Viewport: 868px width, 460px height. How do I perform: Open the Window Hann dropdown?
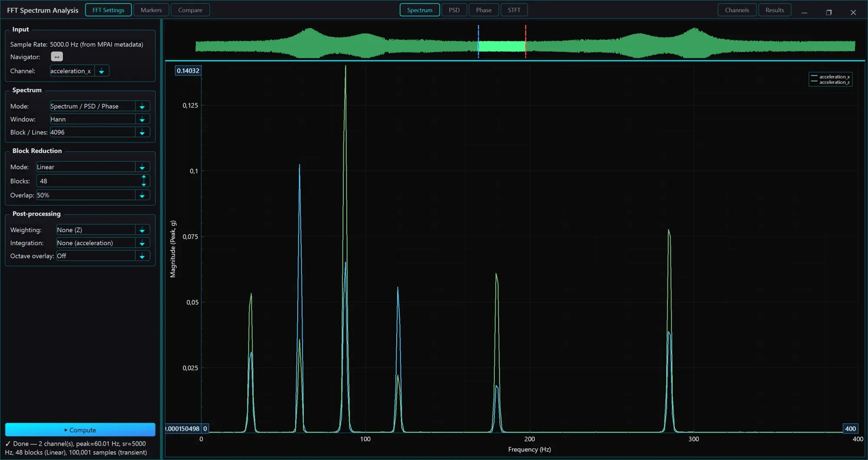click(x=100, y=119)
